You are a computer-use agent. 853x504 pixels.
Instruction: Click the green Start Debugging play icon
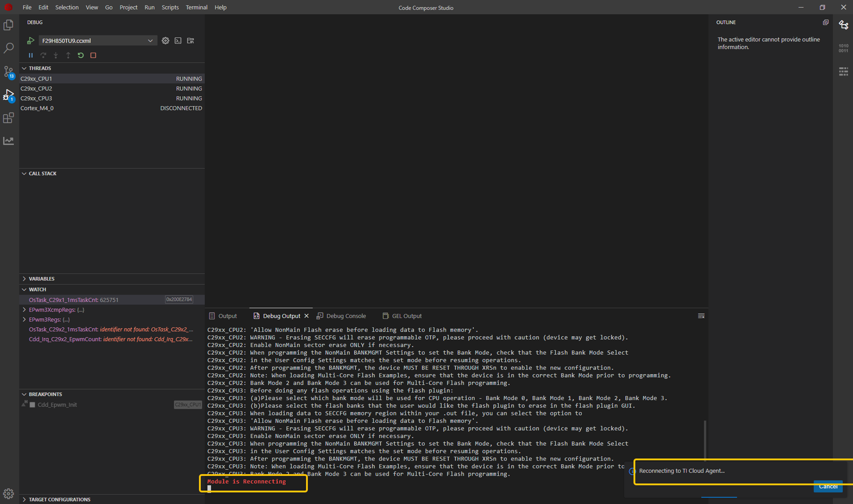click(x=30, y=40)
